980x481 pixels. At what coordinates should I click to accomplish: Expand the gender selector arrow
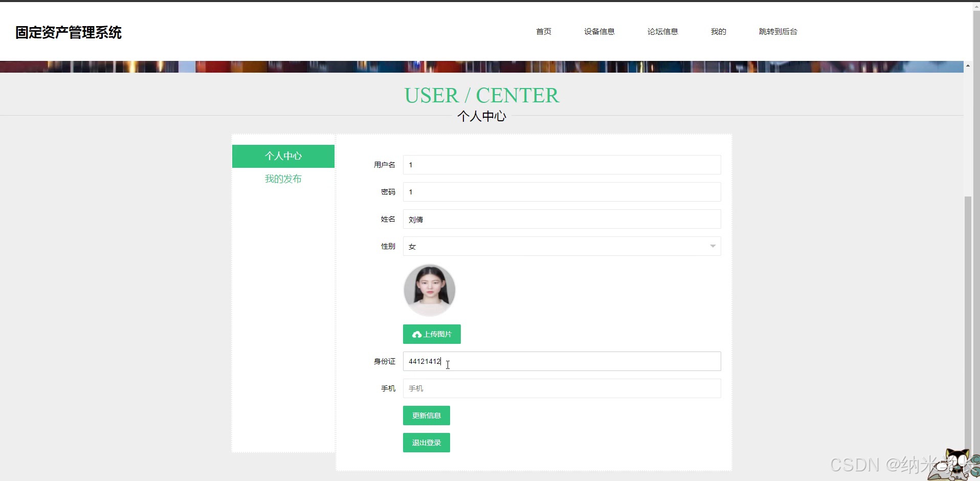tap(712, 246)
